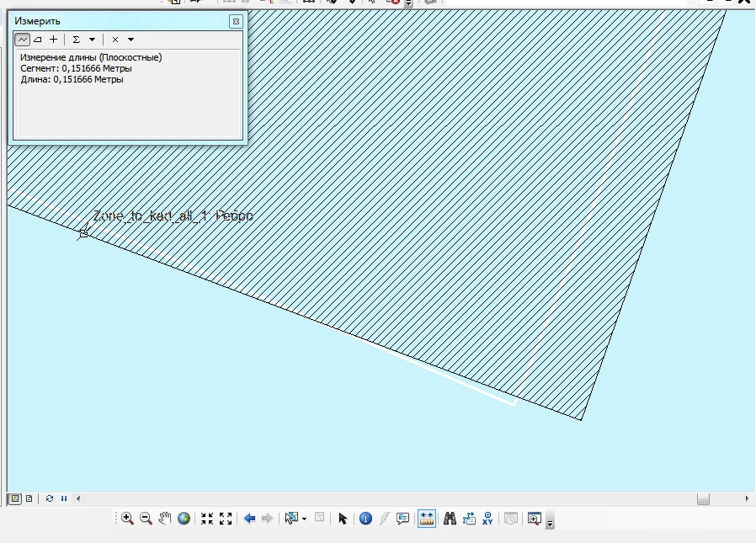Click the Fixed Zoom In arrows icon
756x543 pixels.
207,519
